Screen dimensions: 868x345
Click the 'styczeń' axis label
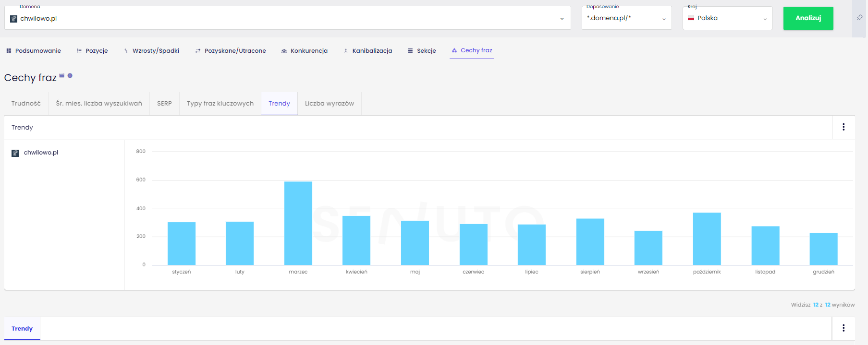click(182, 272)
